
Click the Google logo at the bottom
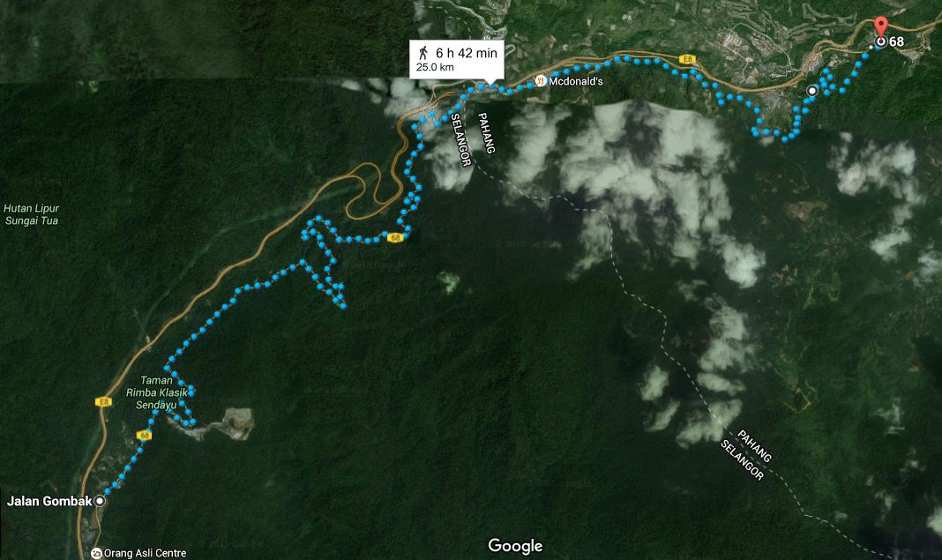[515, 545]
